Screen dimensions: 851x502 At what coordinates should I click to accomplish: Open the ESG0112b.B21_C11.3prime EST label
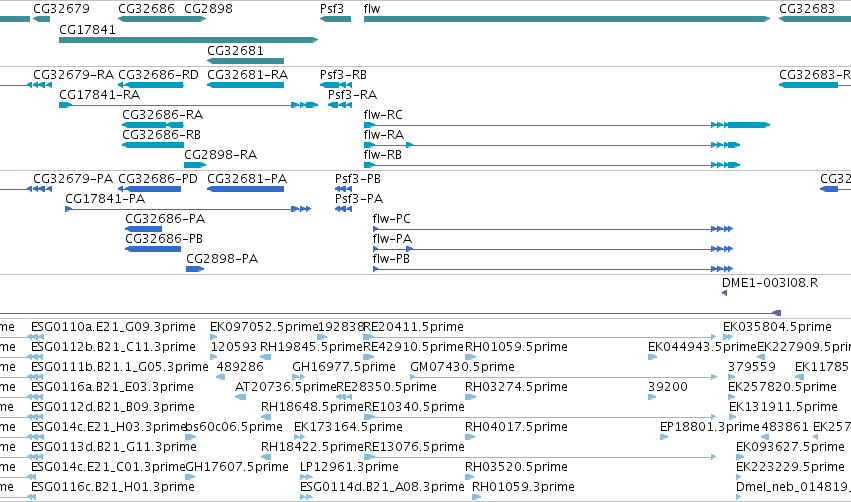tap(113, 347)
